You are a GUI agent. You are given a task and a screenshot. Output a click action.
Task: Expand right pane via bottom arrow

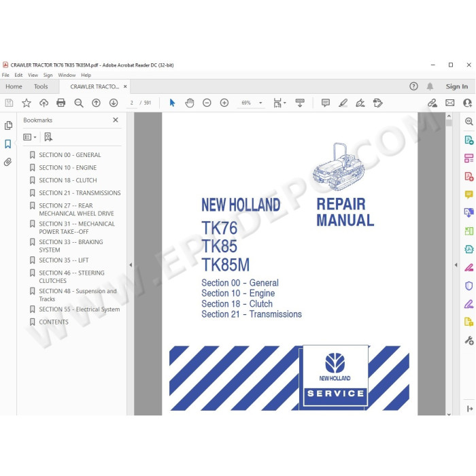(470, 409)
